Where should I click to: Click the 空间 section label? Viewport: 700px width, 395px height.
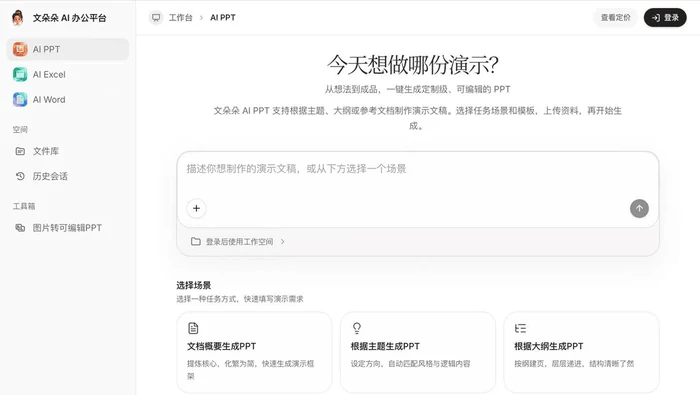pos(20,129)
